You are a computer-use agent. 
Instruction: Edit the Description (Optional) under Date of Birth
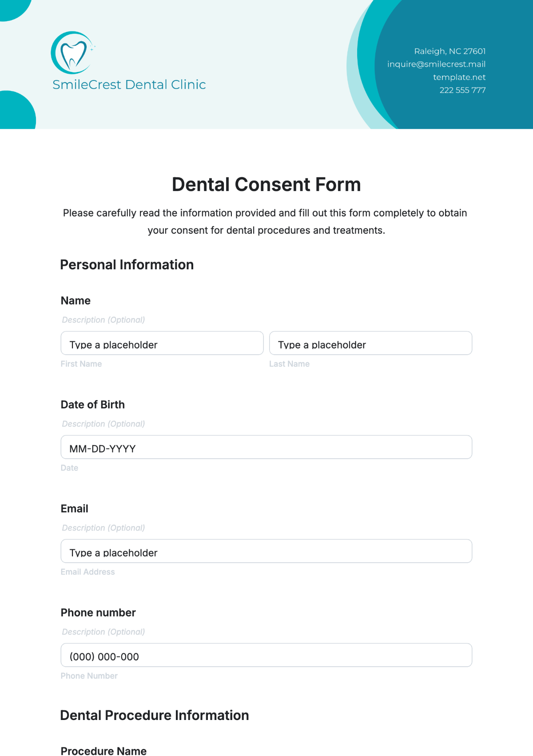click(103, 424)
